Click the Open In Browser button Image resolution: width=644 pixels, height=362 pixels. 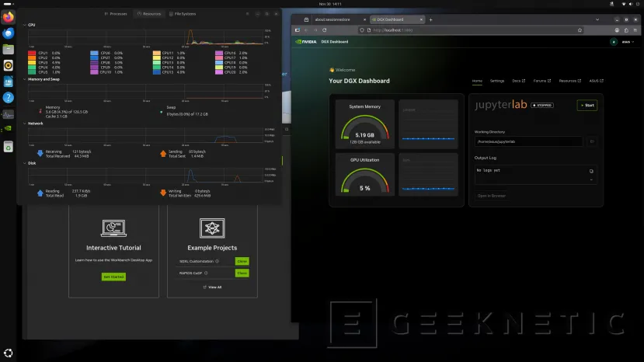tap(492, 196)
